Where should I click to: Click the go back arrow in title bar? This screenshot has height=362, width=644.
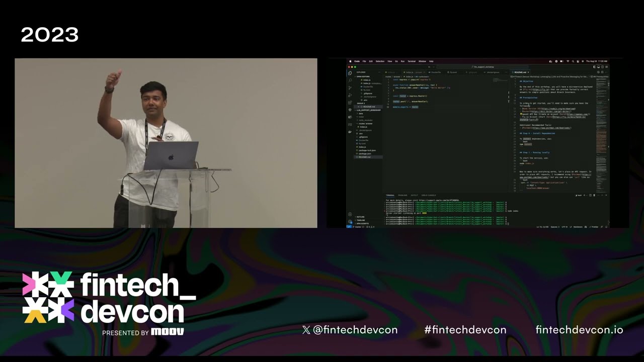(x=429, y=67)
